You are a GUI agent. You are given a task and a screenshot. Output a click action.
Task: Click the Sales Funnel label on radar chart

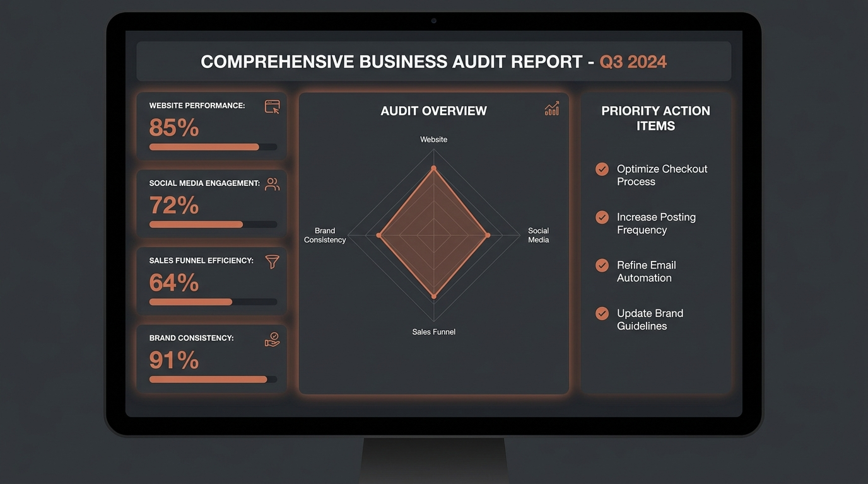pyautogui.click(x=434, y=331)
